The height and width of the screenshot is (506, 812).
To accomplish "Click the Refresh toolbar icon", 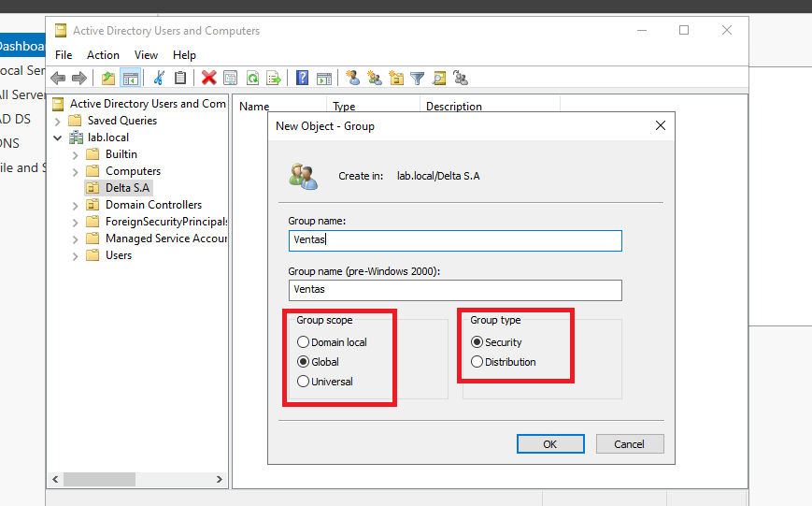I will coord(252,79).
